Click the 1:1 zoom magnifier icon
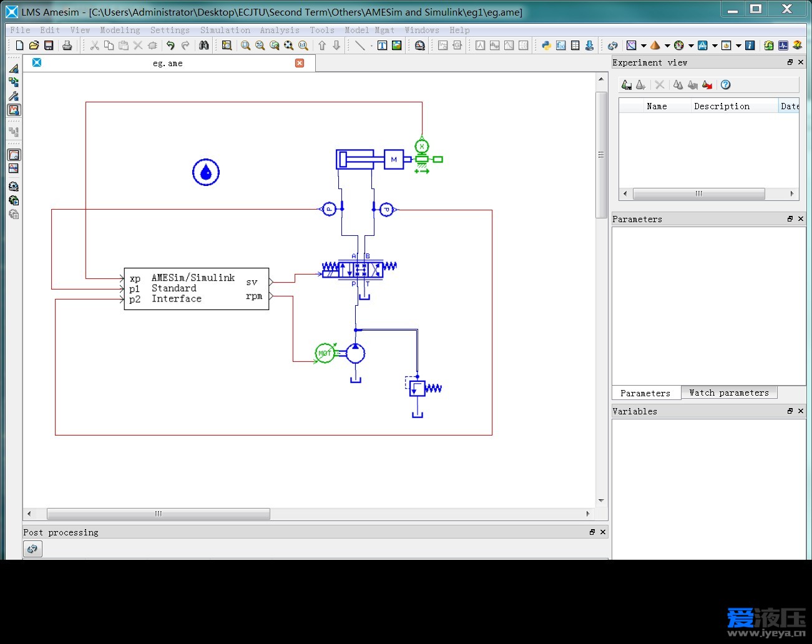Viewport: 812px width, 644px height. coord(303,46)
